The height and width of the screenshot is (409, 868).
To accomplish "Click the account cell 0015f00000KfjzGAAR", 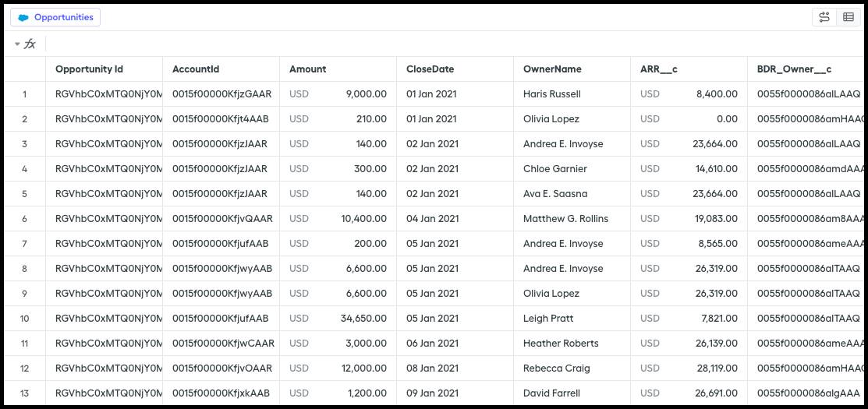I will pyautogui.click(x=221, y=94).
